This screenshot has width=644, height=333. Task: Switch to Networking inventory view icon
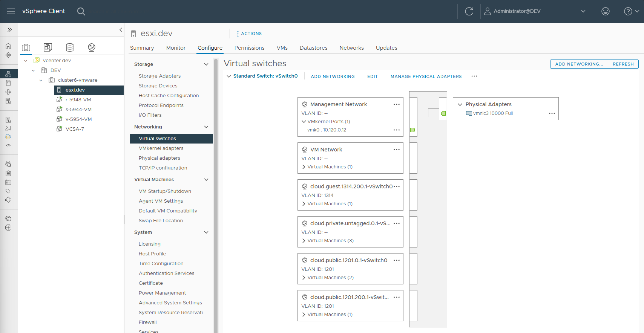92,47
